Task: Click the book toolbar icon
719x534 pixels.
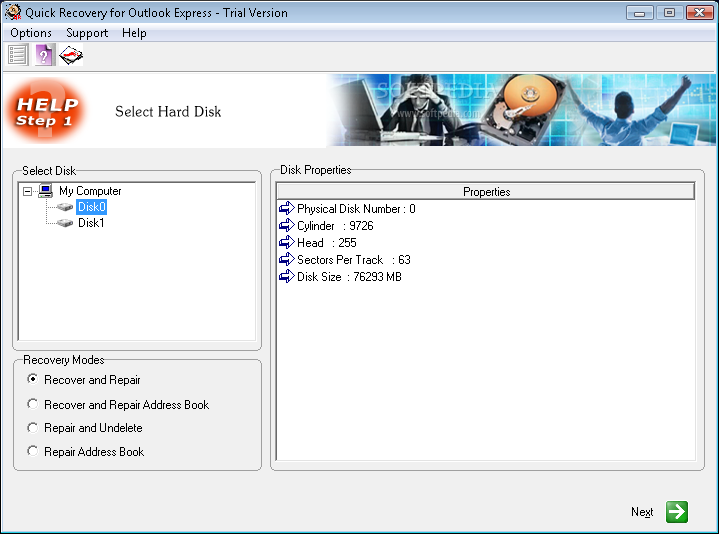Action: point(71,55)
